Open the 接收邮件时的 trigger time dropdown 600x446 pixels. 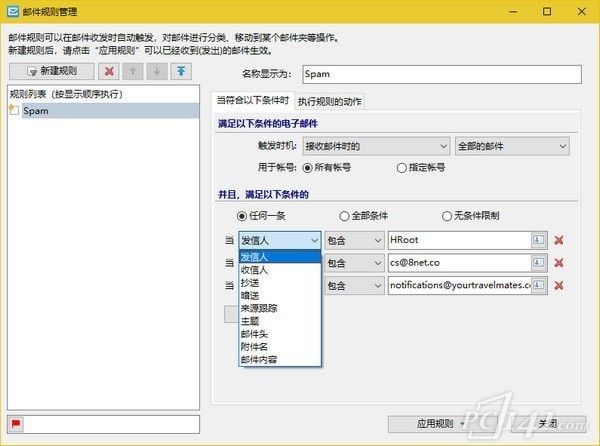(377, 146)
